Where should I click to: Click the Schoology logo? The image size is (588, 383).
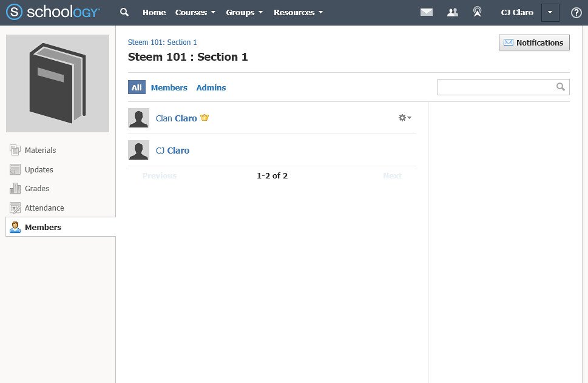click(53, 12)
